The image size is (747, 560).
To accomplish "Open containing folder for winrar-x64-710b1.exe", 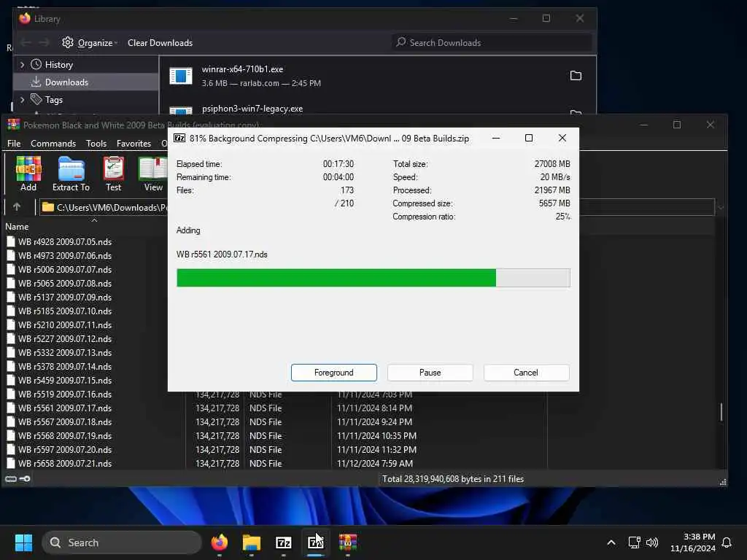I will tap(576, 76).
